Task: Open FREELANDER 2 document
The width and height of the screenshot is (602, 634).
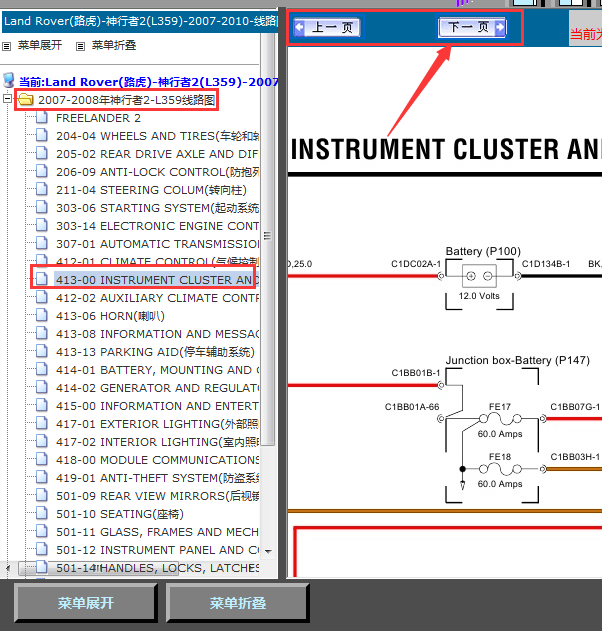Action: pos(98,118)
